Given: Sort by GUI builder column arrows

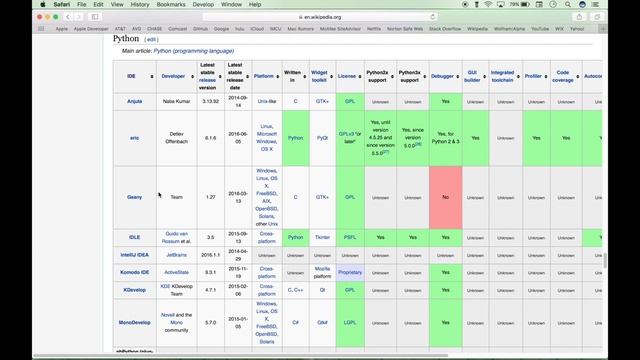Looking at the screenshot, I should pos(484,77).
